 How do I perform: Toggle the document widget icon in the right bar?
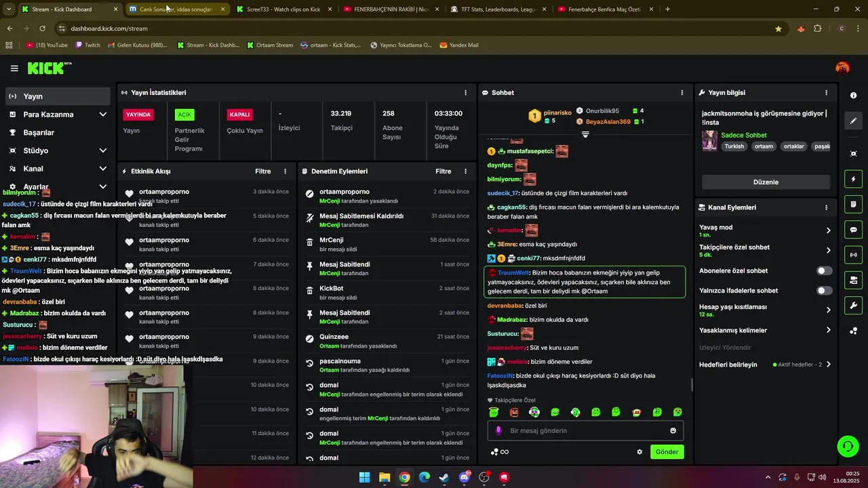click(x=854, y=204)
